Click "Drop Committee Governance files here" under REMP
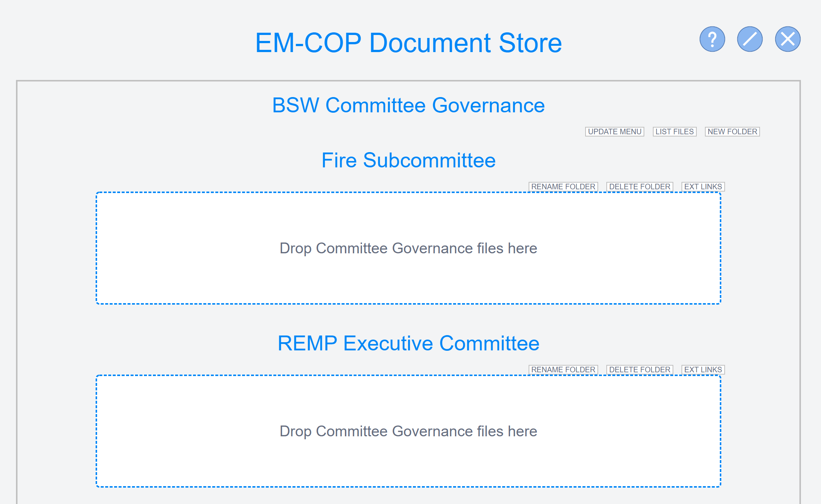The height and width of the screenshot is (504, 821). [408, 431]
